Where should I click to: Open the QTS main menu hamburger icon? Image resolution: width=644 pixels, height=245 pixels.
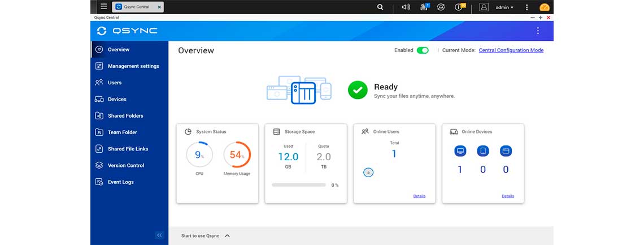coord(103,7)
